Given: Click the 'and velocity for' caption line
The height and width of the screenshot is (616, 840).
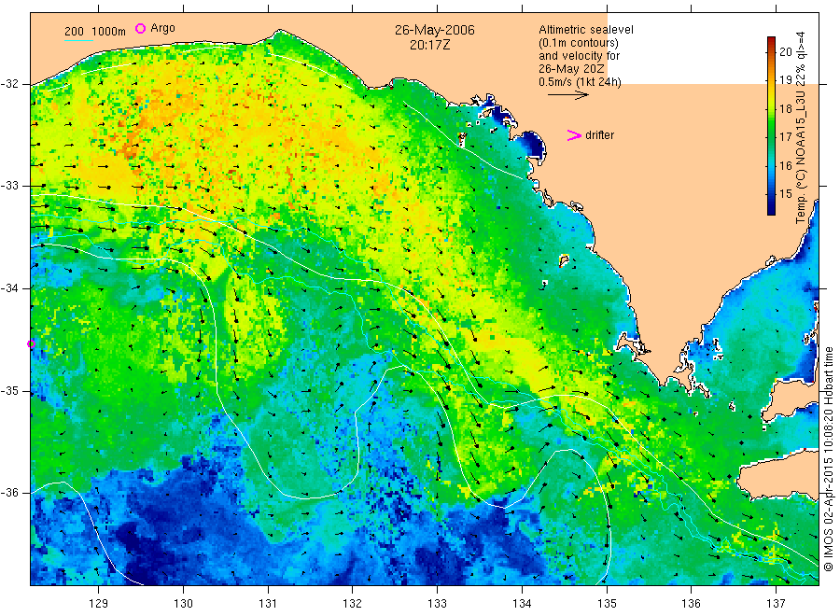Looking at the screenshot, I should (579, 56).
